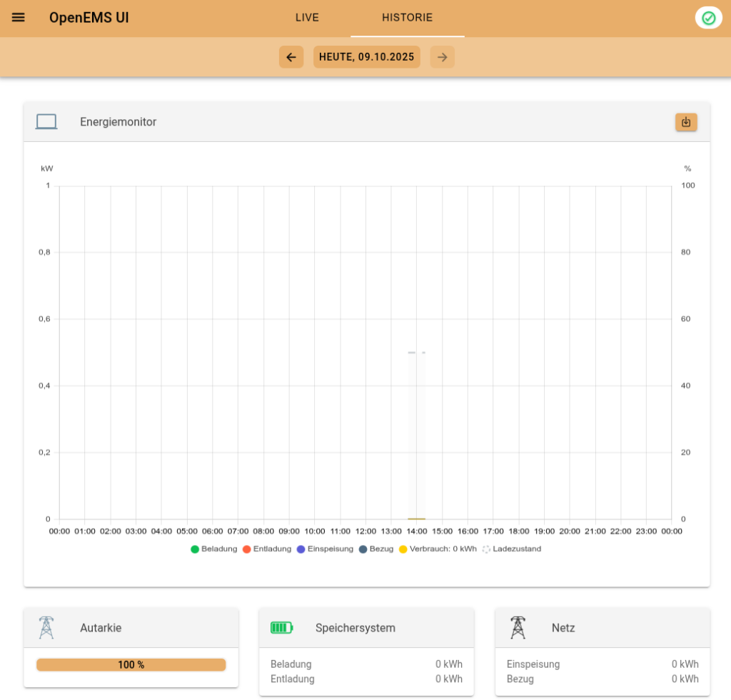
Task: Open the hamburger navigation menu
Action: (x=19, y=18)
